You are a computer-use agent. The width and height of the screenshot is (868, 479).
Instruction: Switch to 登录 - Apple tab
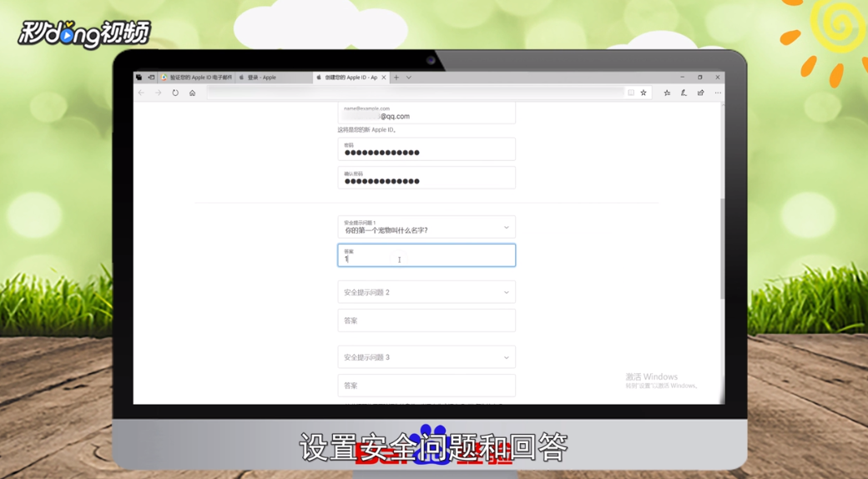[274, 78]
